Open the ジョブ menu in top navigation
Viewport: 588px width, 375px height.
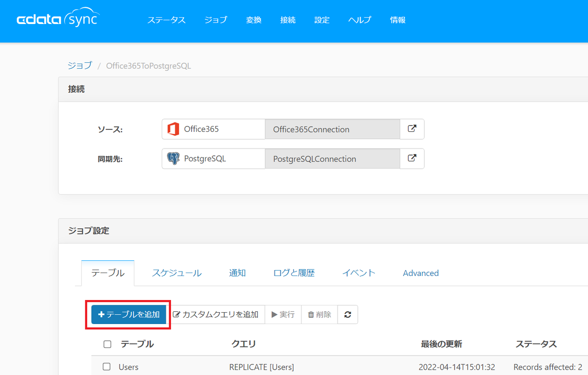(216, 20)
